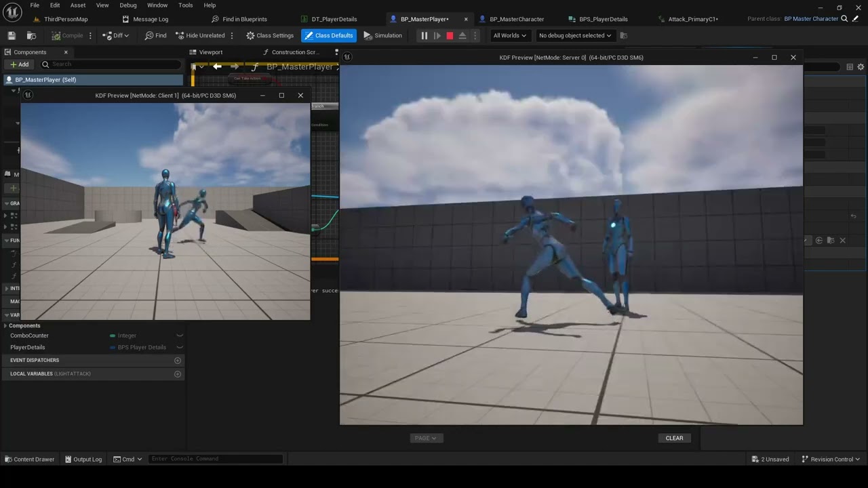868x488 pixels.
Task: Open the Edit menu
Action: pyautogui.click(x=55, y=5)
